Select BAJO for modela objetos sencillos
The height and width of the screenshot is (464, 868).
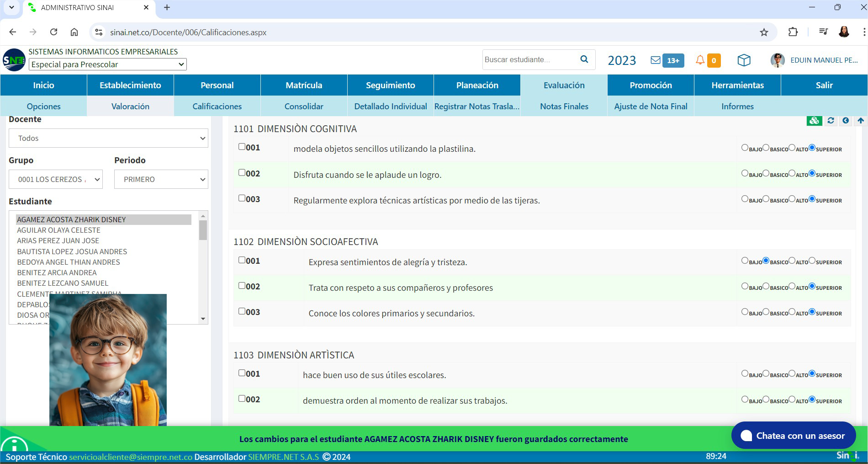(745, 148)
